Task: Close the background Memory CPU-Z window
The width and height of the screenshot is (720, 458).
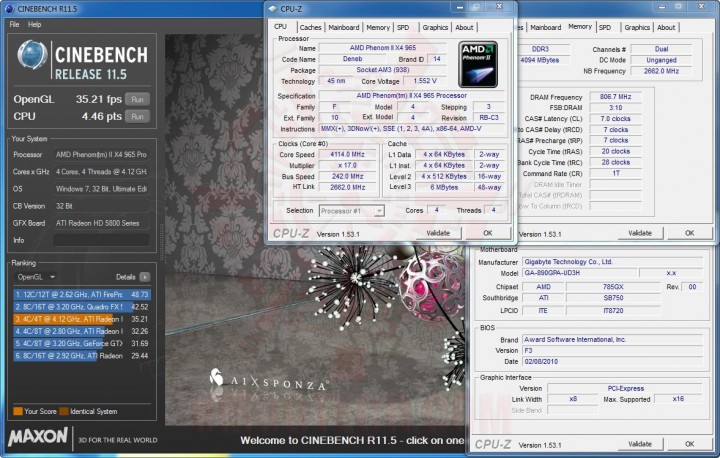Action: point(701,7)
